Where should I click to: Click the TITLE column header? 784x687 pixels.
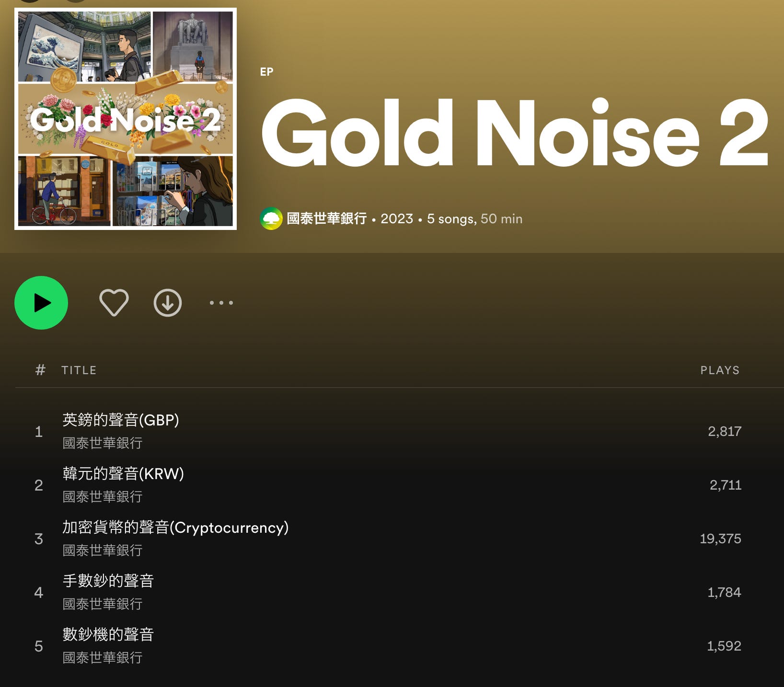(x=79, y=370)
